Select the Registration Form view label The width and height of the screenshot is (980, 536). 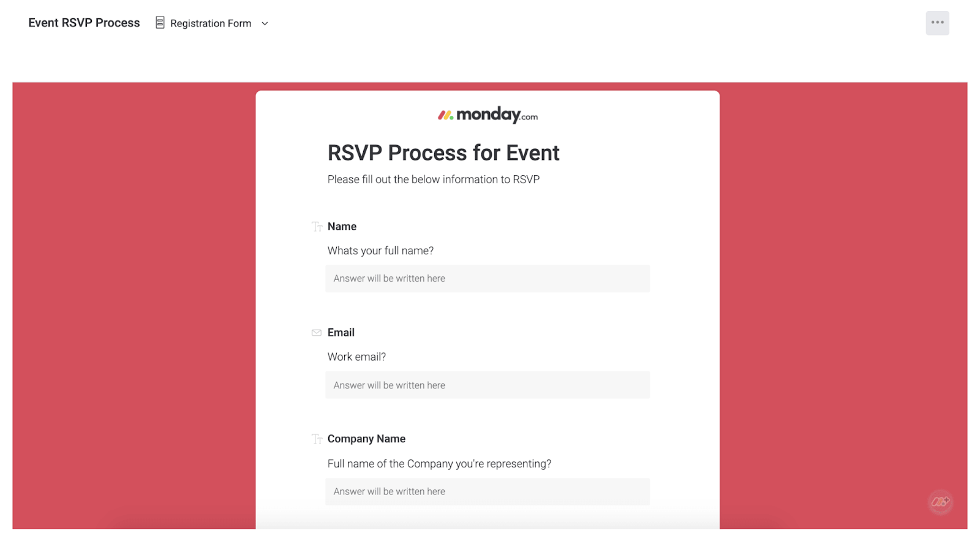tap(211, 23)
